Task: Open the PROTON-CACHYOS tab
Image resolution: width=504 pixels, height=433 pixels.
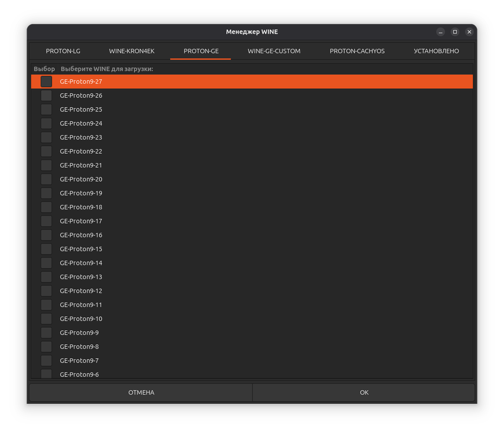Action: click(x=357, y=51)
